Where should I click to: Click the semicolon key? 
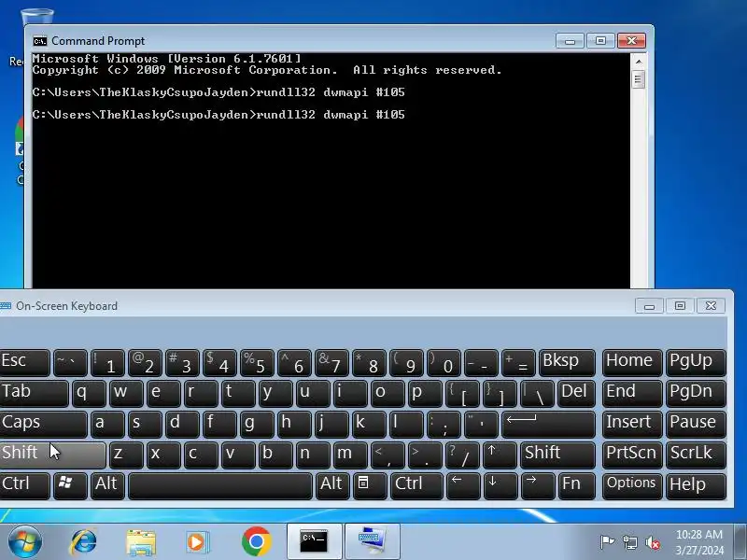(444, 424)
